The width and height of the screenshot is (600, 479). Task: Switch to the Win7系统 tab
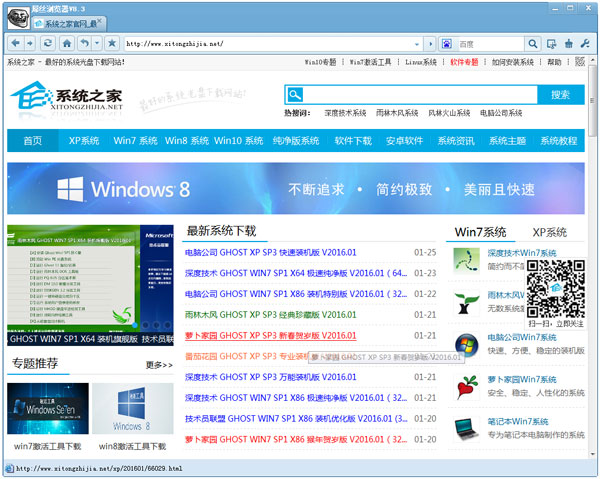(480, 232)
